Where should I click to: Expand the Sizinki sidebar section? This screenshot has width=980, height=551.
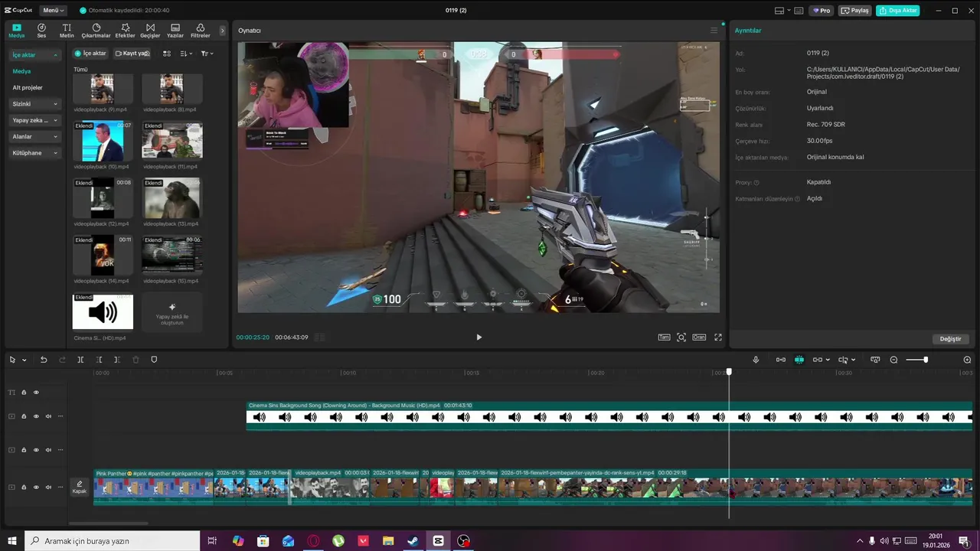(x=35, y=104)
